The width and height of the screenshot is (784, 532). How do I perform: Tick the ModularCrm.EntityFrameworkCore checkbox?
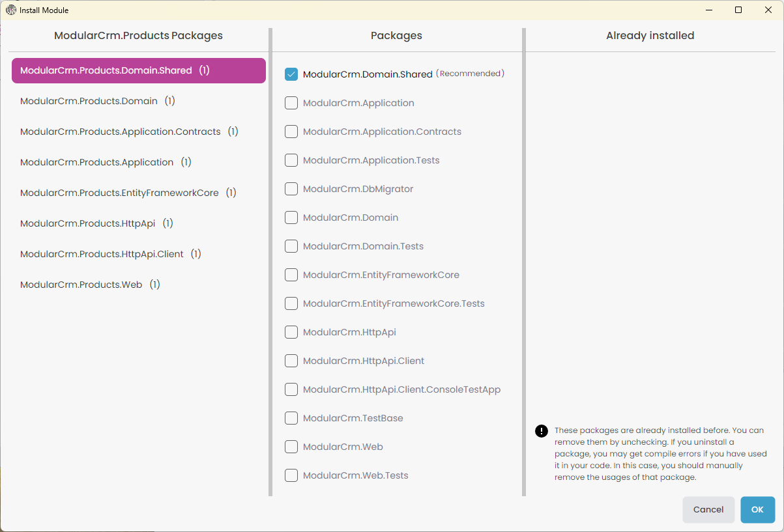coord(291,275)
